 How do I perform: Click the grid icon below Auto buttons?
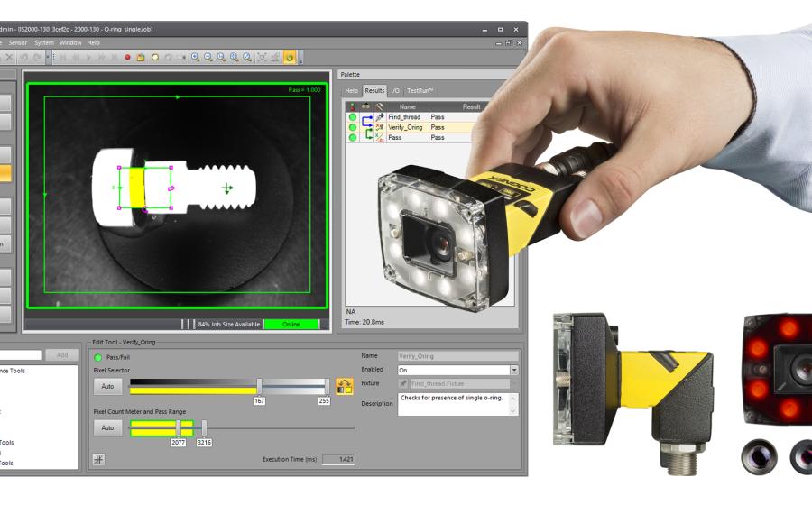[x=98, y=459]
